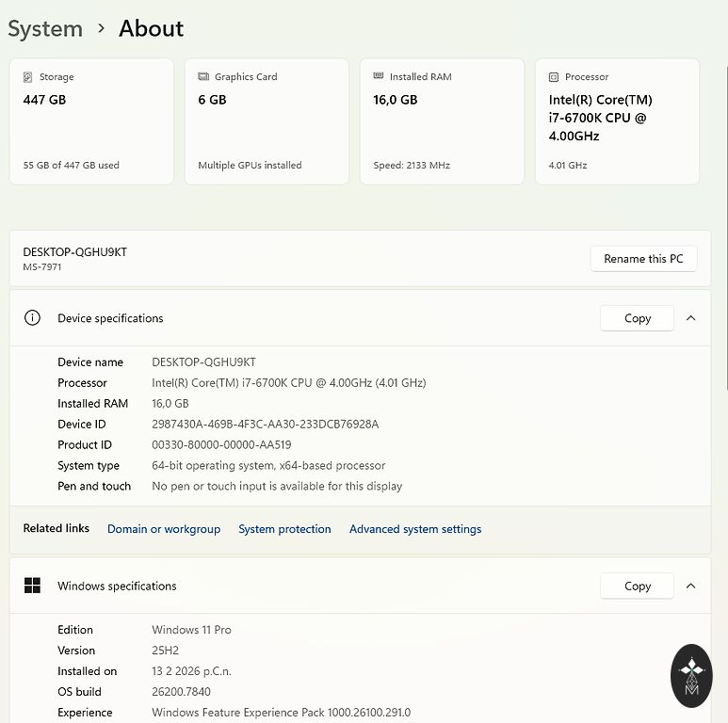Click the breadcrumb arrow between System and About
The image size is (728, 723).
[102, 29]
